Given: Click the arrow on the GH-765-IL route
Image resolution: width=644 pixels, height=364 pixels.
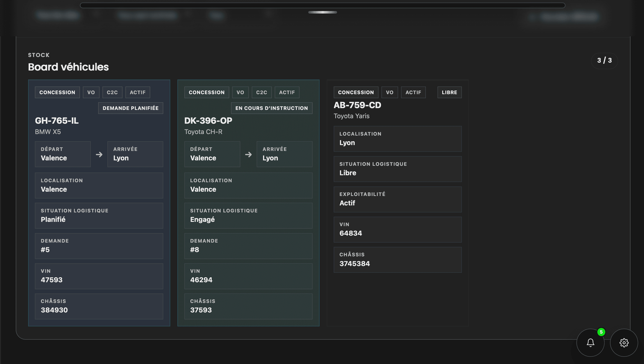Looking at the screenshot, I should [99, 155].
